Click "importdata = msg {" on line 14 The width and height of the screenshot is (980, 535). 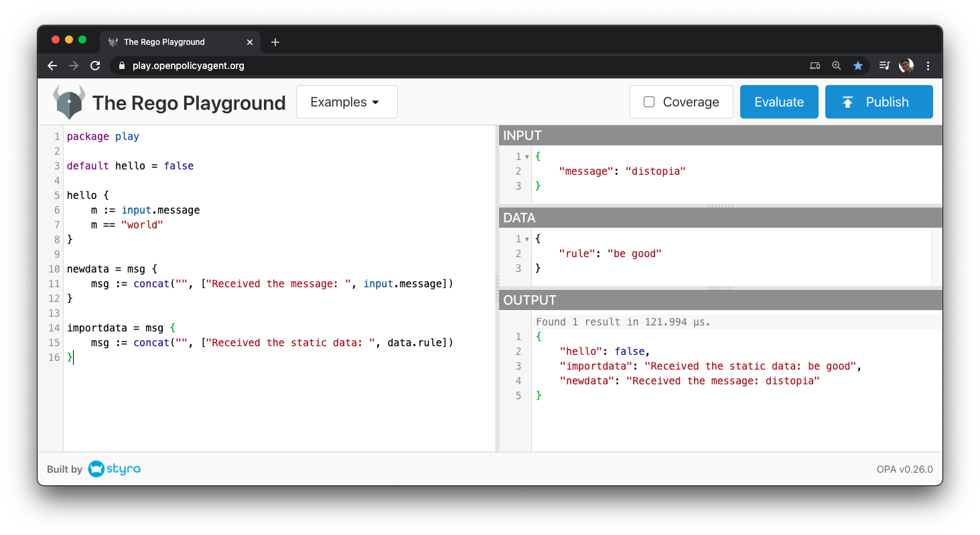(121, 328)
